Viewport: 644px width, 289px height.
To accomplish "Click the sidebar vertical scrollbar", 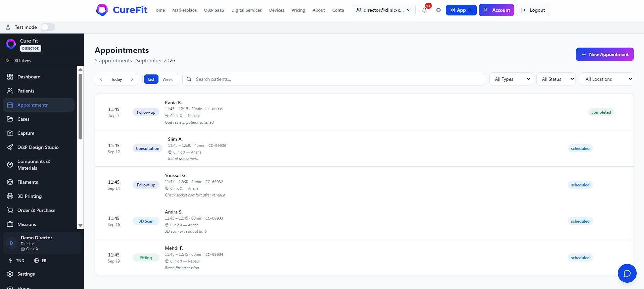I will point(80,106).
